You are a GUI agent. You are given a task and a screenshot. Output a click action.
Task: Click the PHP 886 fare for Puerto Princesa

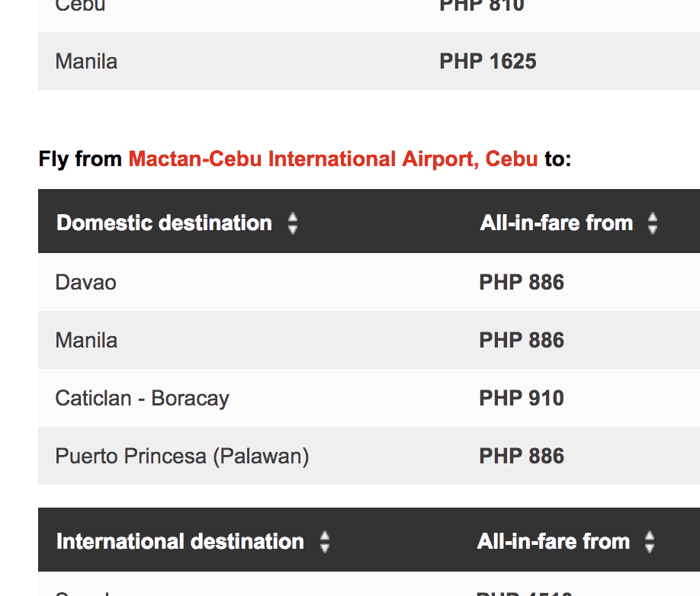522,457
